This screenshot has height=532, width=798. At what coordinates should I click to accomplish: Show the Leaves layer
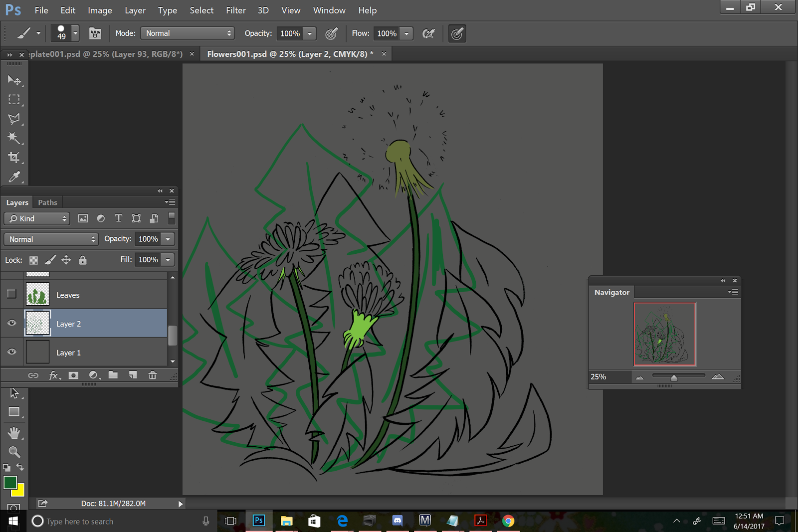11,294
